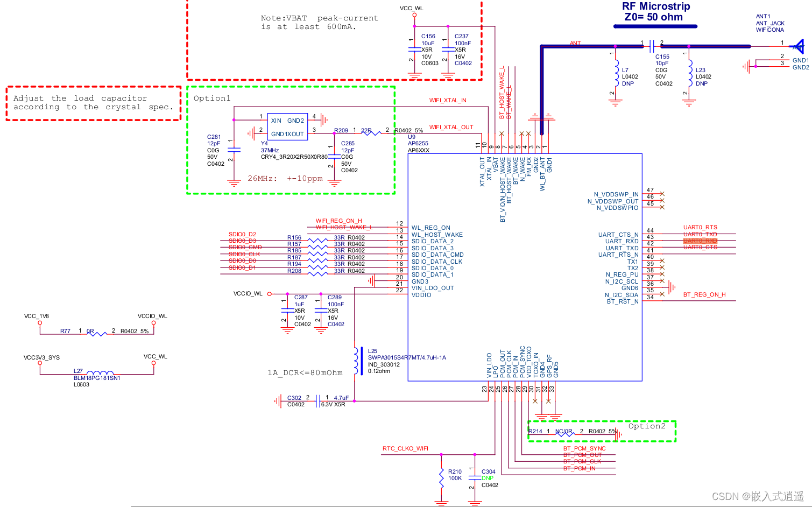812x507 pixels.
Task: Click the WIFI_XTAL_IN net label
Action: (447, 100)
